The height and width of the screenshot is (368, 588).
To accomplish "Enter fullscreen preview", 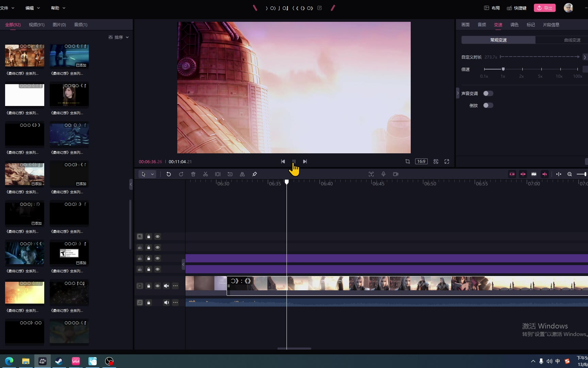I will point(447,162).
